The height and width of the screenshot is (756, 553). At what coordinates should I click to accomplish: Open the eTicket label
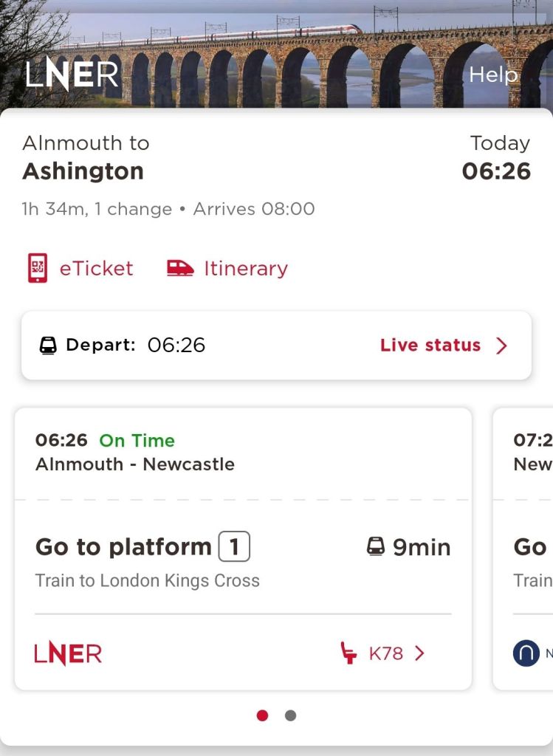coord(97,268)
